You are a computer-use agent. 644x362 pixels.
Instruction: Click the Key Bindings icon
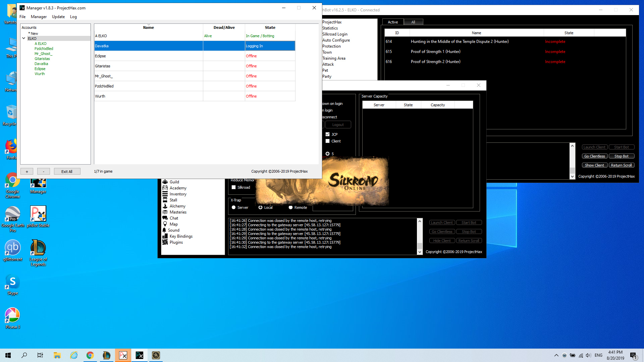click(x=165, y=236)
